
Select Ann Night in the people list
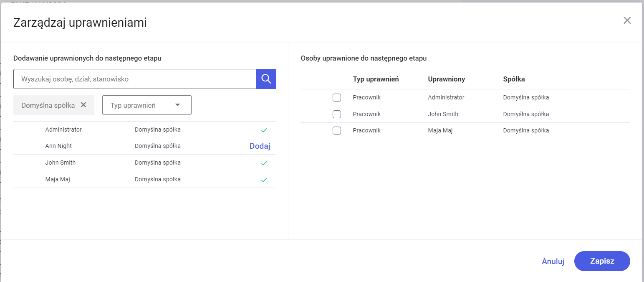58,146
